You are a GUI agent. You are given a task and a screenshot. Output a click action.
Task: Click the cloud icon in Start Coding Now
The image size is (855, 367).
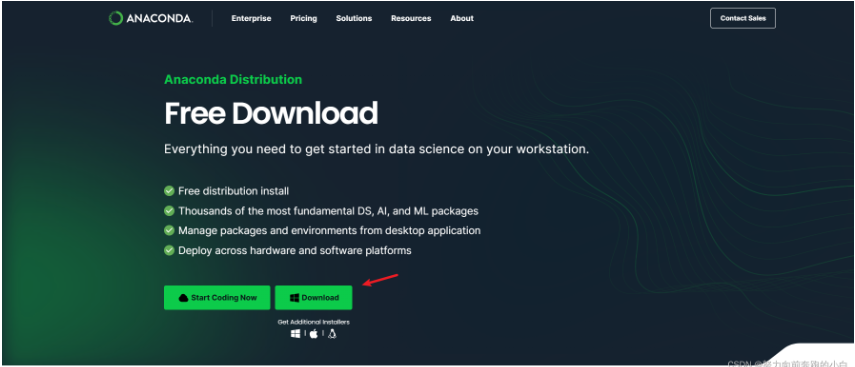tap(184, 298)
